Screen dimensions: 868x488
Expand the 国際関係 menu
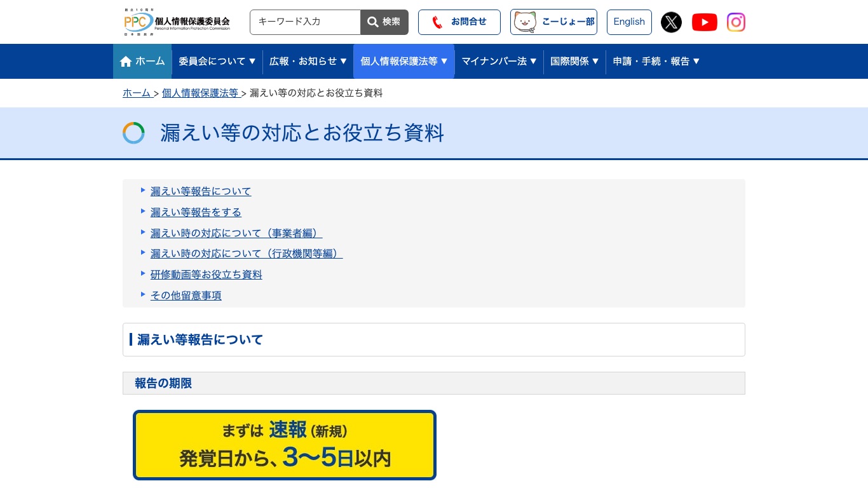tap(574, 61)
